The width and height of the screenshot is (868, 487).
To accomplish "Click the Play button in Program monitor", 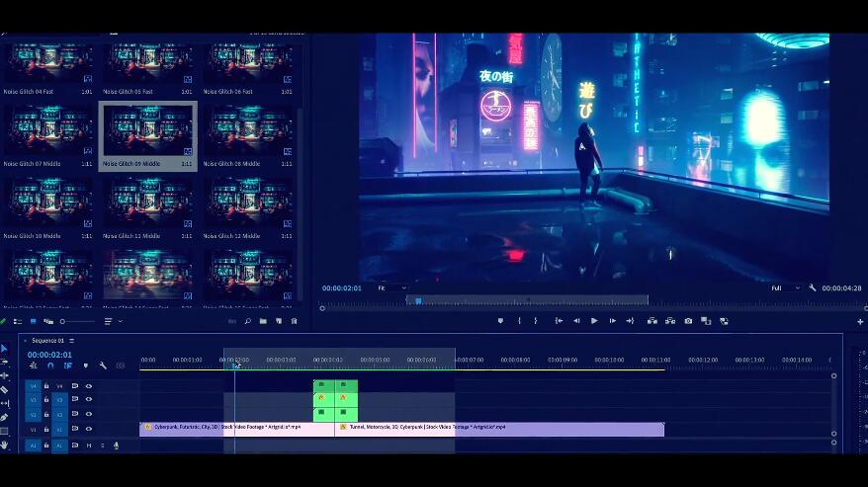I will (594, 321).
